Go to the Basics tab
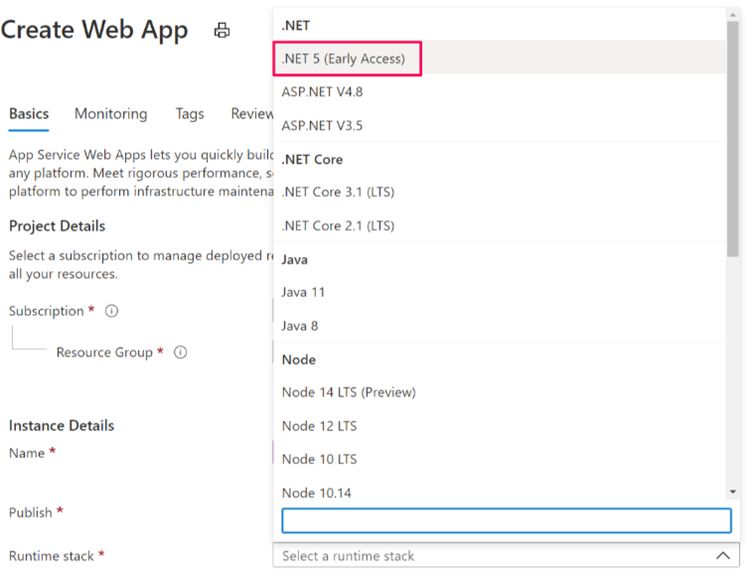 coord(28,114)
